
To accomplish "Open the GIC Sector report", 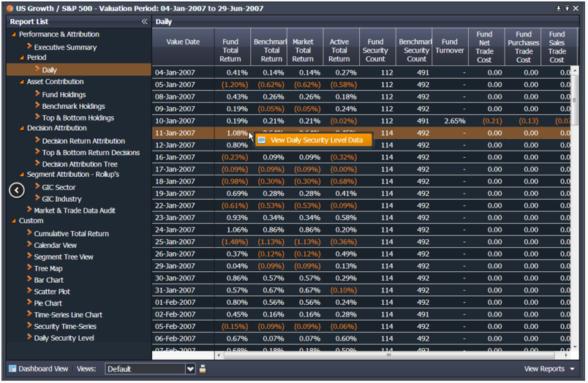I will (59, 187).
